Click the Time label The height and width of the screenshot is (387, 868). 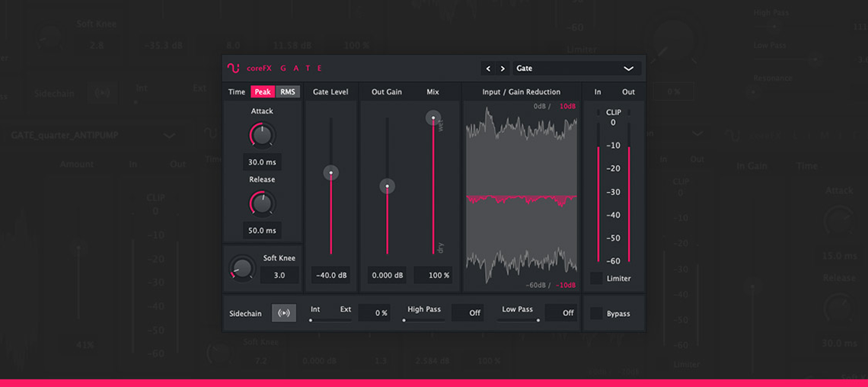(x=236, y=92)
